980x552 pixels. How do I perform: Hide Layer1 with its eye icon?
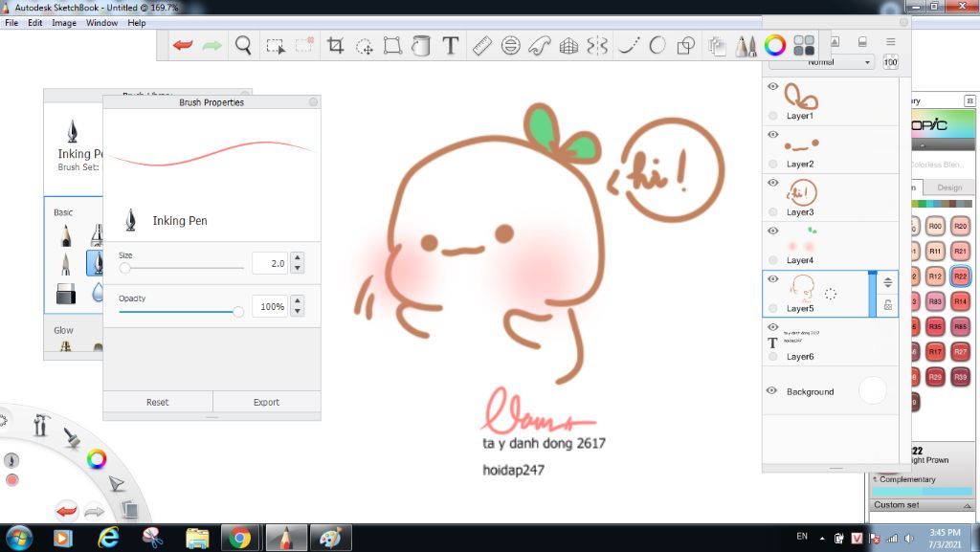pos(773,86)
